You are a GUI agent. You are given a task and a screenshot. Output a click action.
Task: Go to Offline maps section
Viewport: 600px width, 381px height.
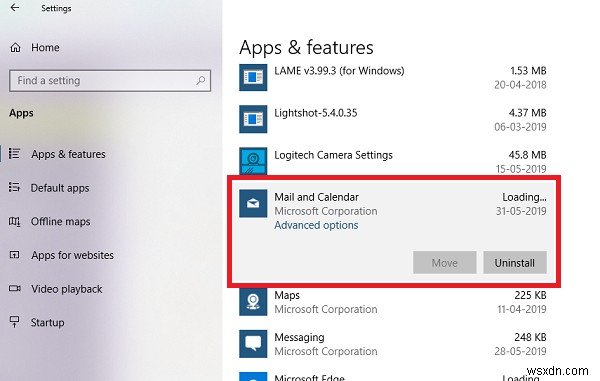click(60, 221)
